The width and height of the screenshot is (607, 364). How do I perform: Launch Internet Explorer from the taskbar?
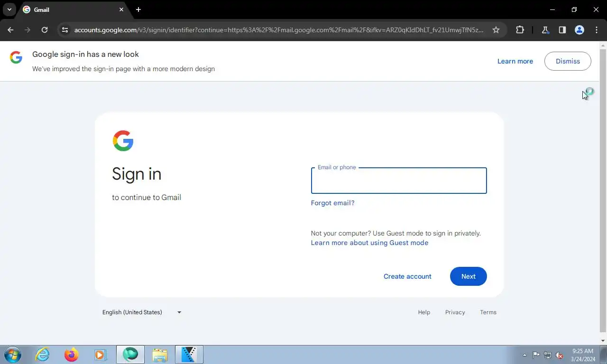point(43,355)
